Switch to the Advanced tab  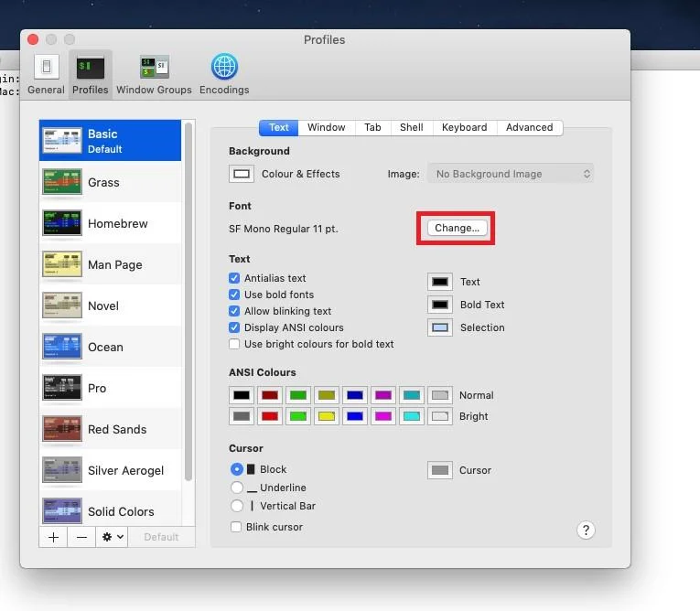[530, 128]
